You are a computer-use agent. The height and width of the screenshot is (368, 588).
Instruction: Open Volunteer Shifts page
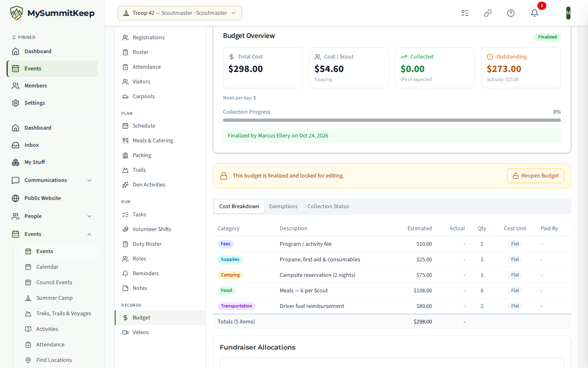click(160, 229)
